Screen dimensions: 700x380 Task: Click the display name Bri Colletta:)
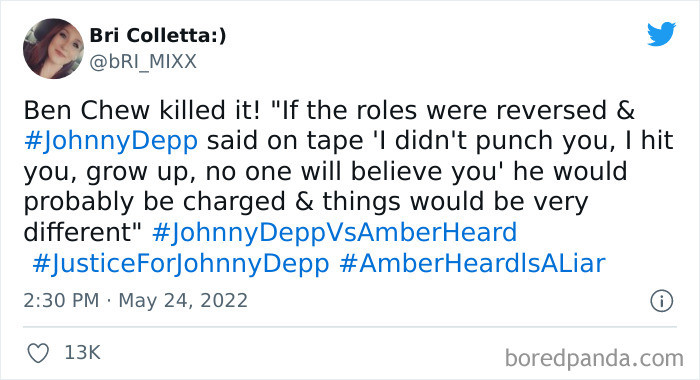click(x=158, y=35)
